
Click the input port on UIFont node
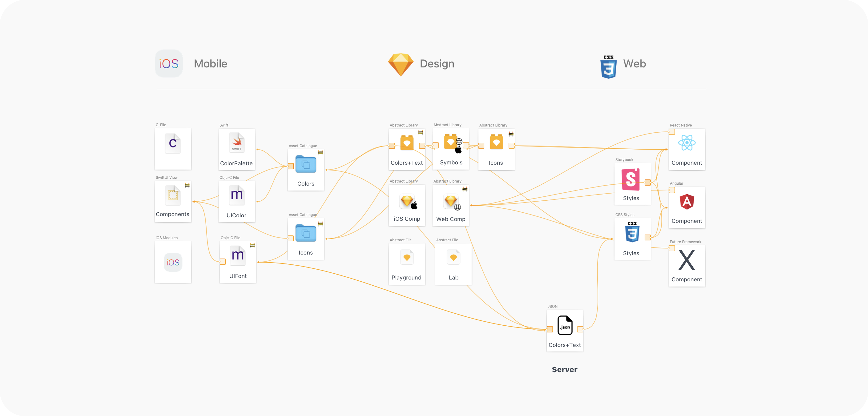tap(222, 262)
